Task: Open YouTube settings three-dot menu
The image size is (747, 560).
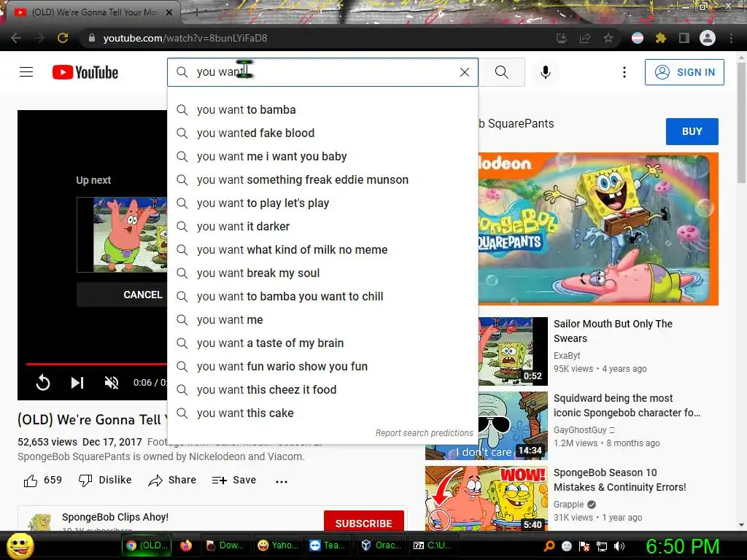Action: [x=624, y=72]
